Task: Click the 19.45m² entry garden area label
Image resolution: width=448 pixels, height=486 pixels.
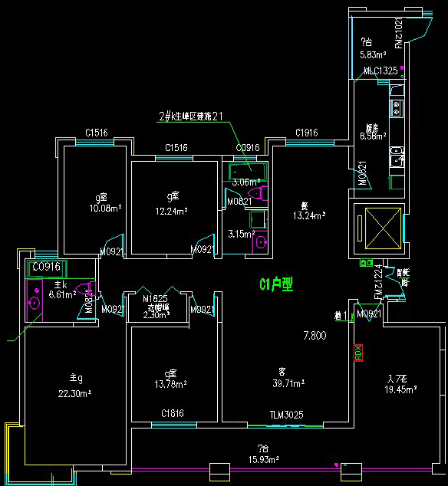Action: coord(400,389)
